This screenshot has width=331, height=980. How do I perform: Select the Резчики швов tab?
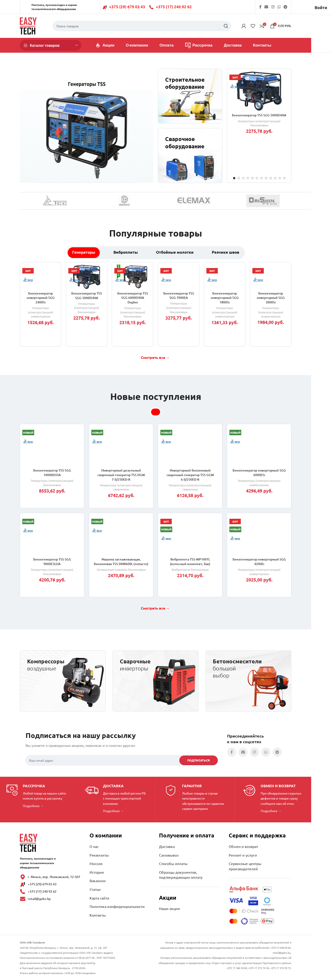[x=225, y=253]
